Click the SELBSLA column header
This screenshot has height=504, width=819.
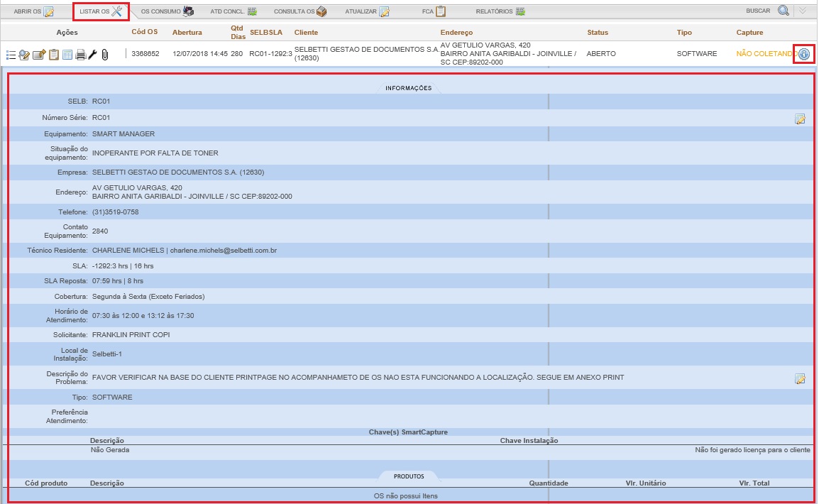[x=266, y=33]
